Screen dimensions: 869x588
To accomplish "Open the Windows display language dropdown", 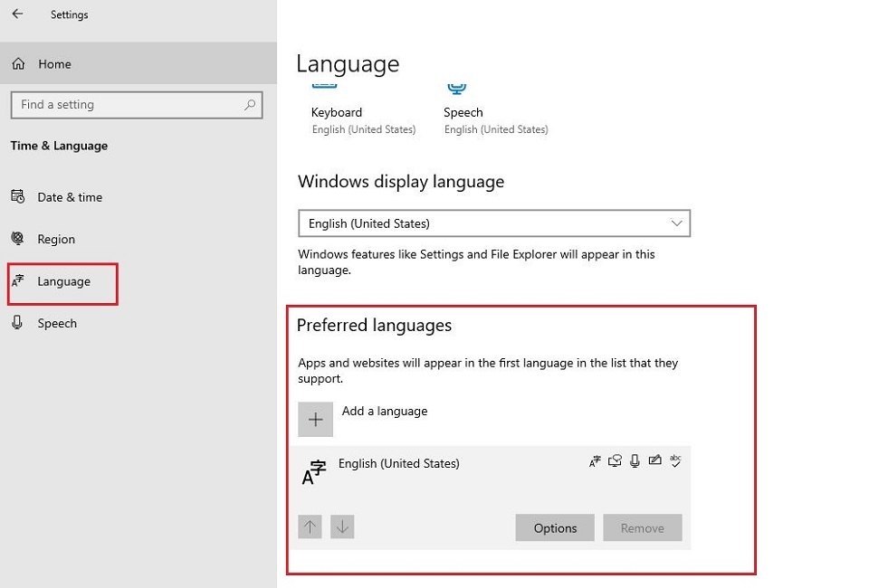I will tap(494, 223).
